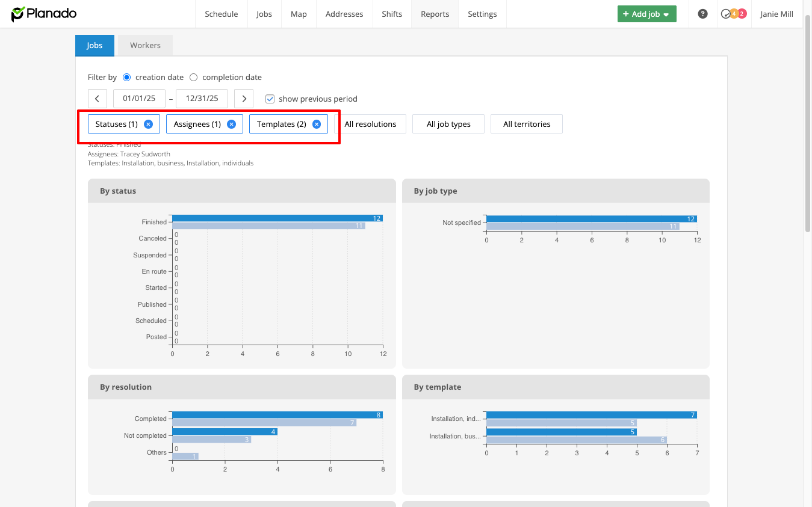Open the Map page
The height and width of the screenshot is (507, 812).
point(299,14)
